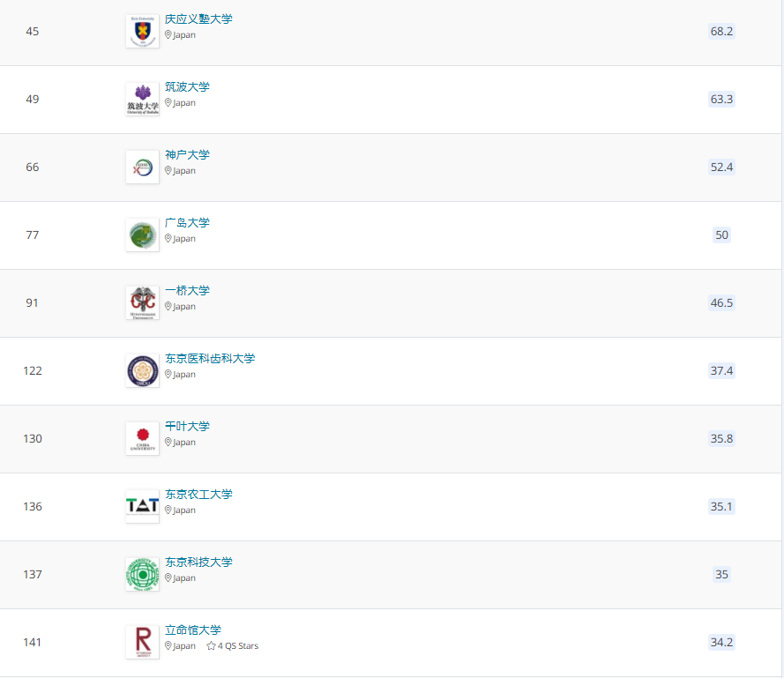Click the Tokyo Medical and Dental University logo
Screen dimensions: 784x678
pos(142,371)
